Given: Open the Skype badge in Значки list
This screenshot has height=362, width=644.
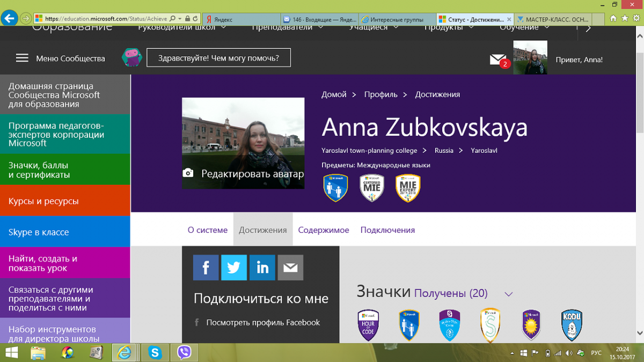Looking at the screenshot, I should tap(450, 325).
